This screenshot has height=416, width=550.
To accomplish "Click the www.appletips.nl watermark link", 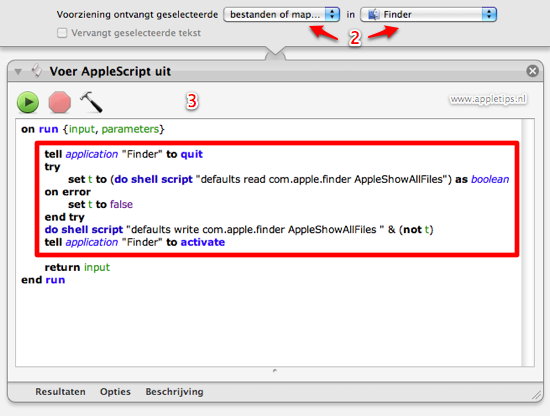I will (x=488, y=99).
